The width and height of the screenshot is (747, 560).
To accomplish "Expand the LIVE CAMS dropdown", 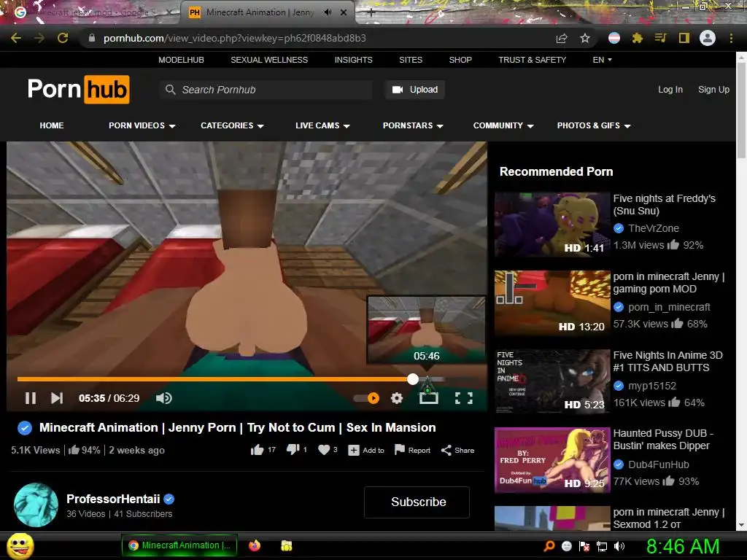I will tap(322, 125).
